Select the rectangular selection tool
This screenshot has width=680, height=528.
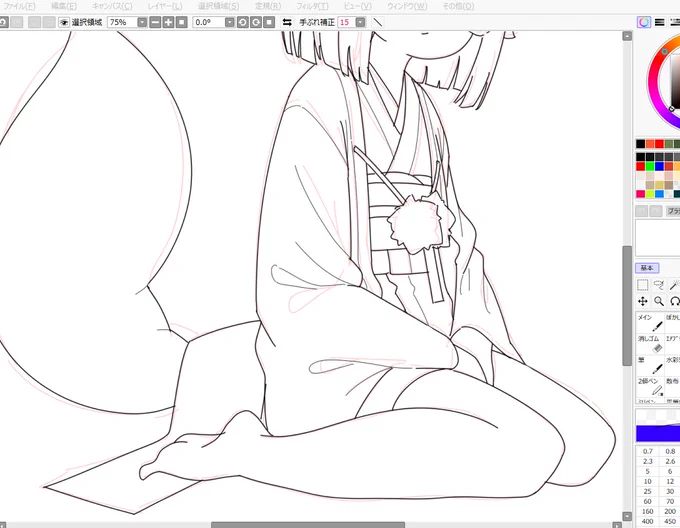point(643,285)
